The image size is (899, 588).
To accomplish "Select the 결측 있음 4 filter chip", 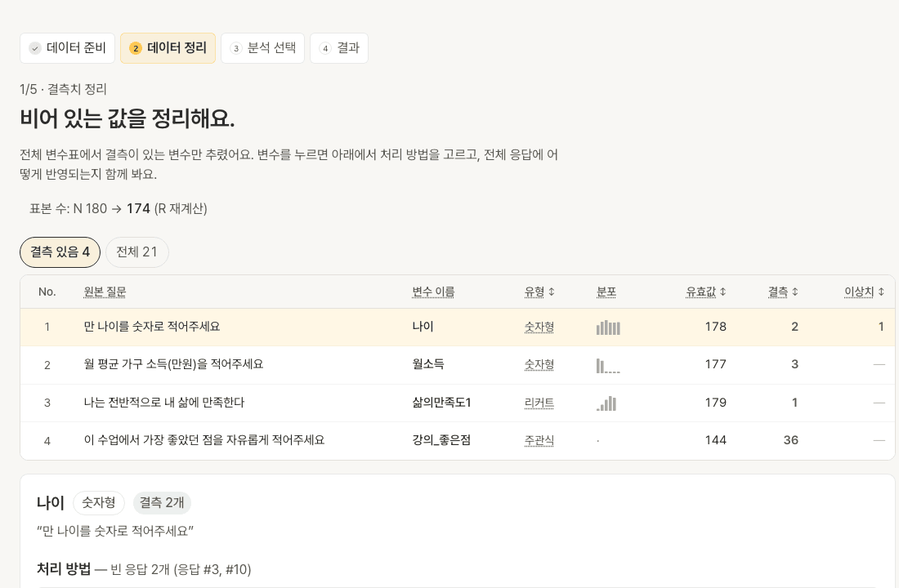I will click(60, 252).
